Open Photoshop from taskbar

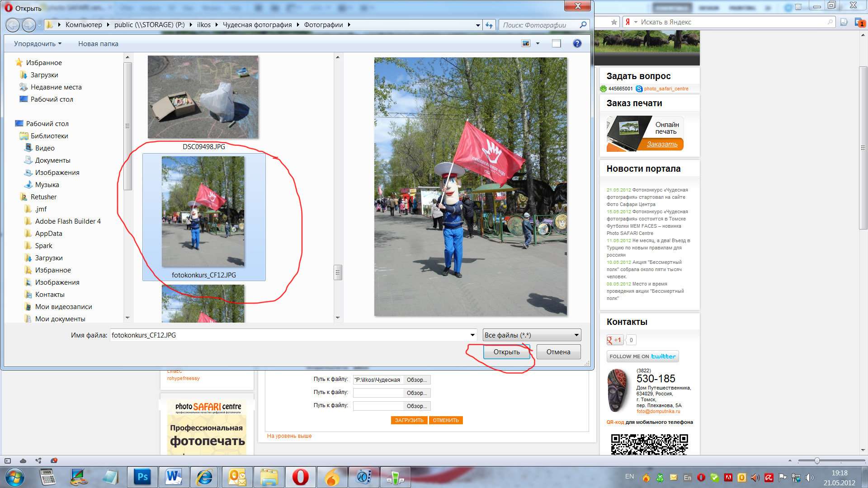(142, 477)
